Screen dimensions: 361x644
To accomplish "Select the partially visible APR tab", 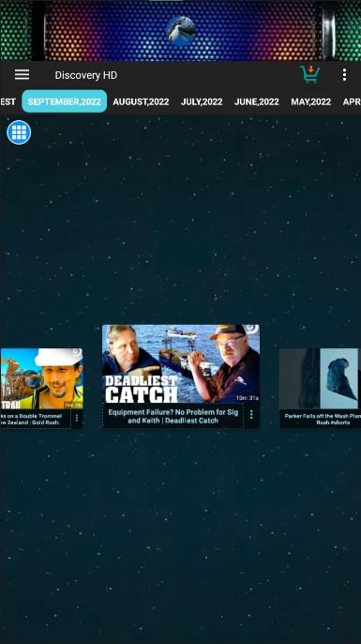I will (x=352, y=101).
